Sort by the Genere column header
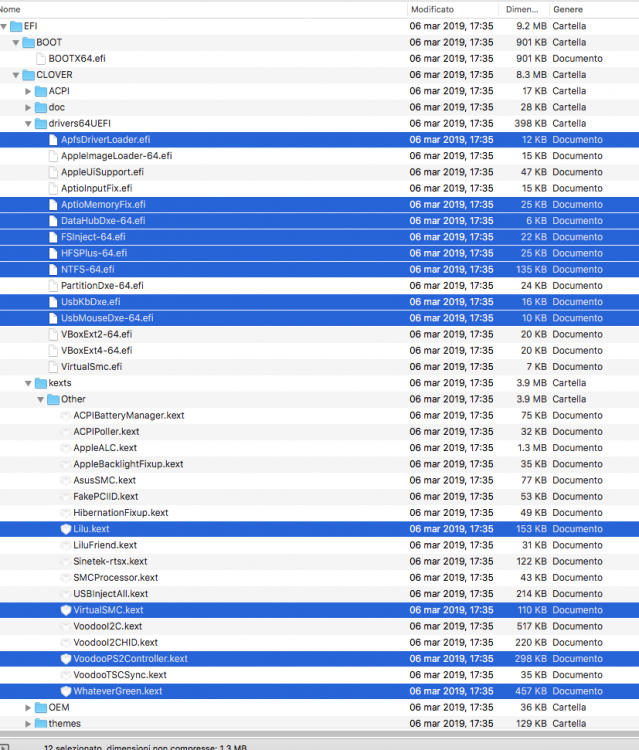This screenshot has width=639, height=750. click(x=568, y=9)
